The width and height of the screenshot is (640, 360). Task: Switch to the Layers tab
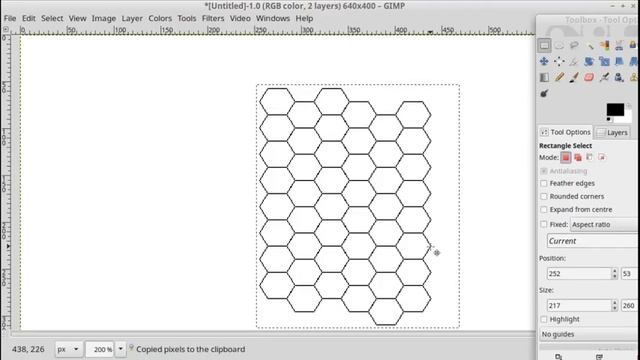pos(612,133)
